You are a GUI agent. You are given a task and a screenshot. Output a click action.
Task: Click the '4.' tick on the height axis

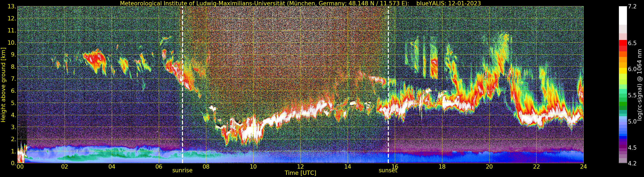pos(14,115)
